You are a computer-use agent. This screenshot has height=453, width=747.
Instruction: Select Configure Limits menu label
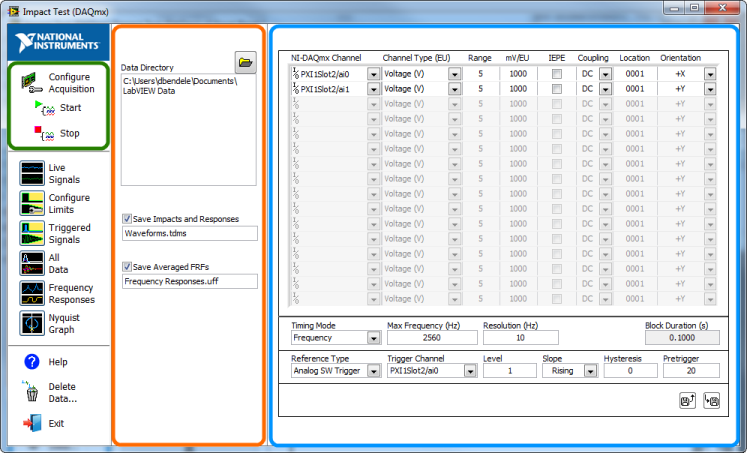click(x=69, y=203)
